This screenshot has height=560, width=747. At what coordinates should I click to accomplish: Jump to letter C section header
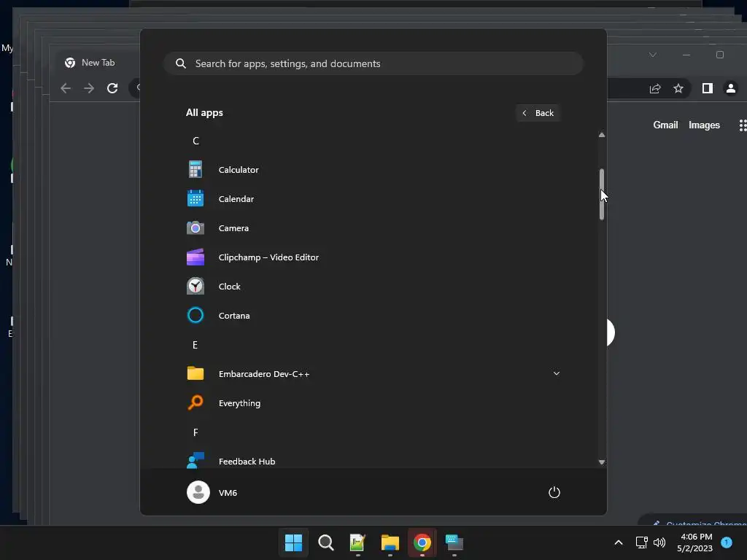tap(196, 141)
